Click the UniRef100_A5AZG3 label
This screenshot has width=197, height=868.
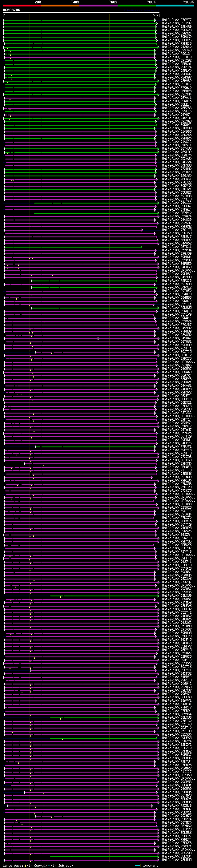click(x=177, y=410)
